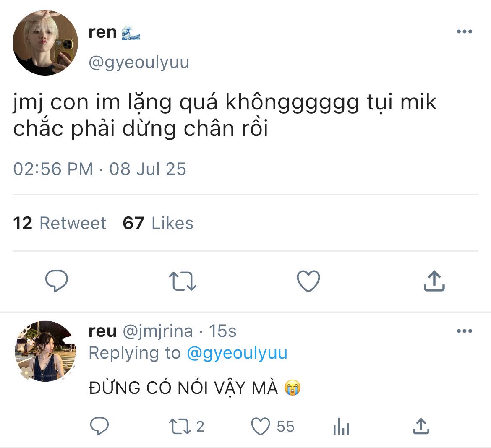Open the @jmjrina handle profile

pyautogui.click(x=157, y=331)
